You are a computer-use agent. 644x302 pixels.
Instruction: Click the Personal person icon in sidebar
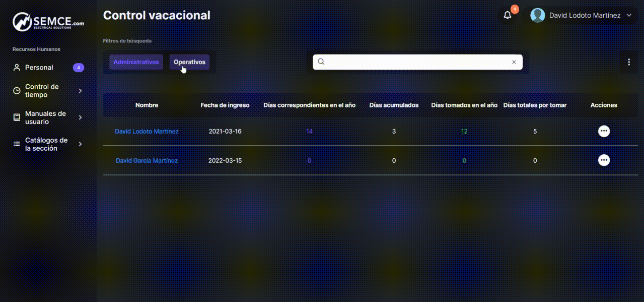pyautogui.click(x=17, y=68)
